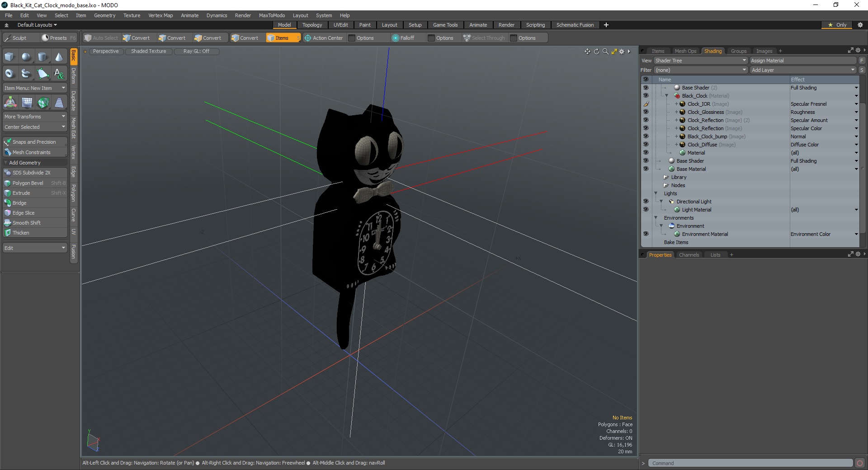
Task: Open Shading panel gear settings
Action: coord(858,51)
